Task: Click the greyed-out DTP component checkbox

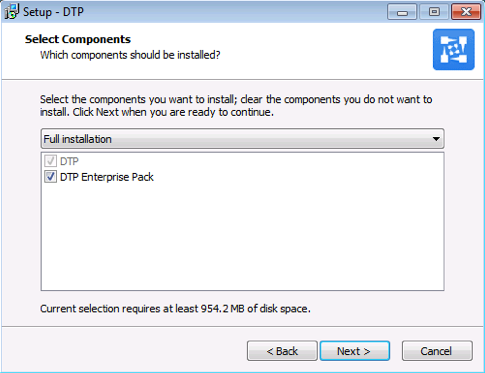Action: point(50,161)
